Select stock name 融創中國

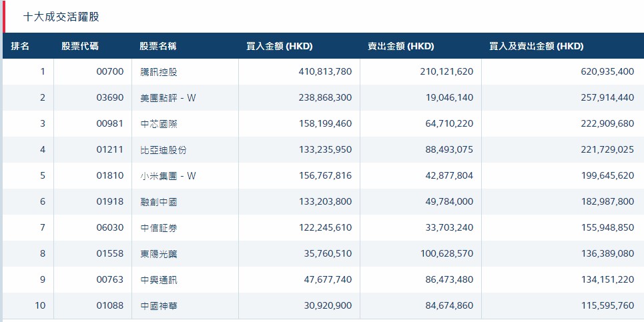click(159, 202)
